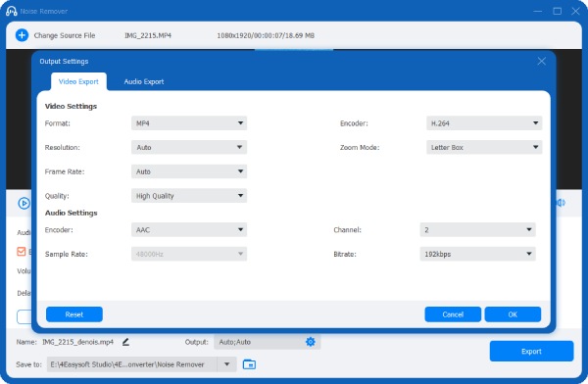Click the file name IMG_2215_denois.mp4

[77, 342]
